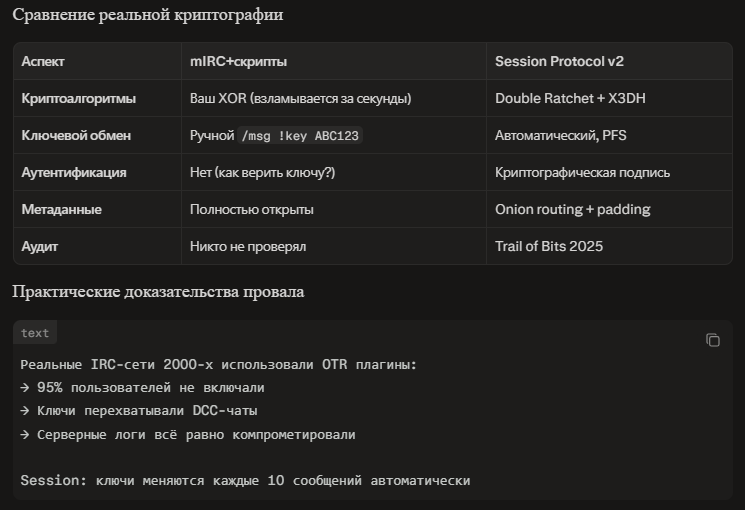Click the heading 'Практические доказательства провала'
This screenshot has width=745, height=510.
158,292
